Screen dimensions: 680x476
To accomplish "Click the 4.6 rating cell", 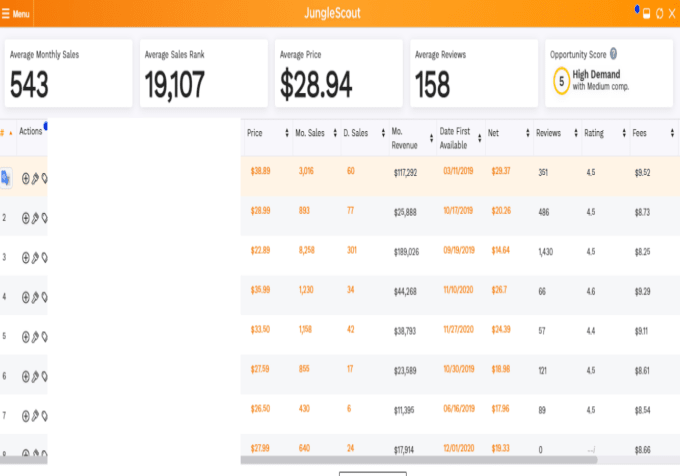I will point(591,291).
